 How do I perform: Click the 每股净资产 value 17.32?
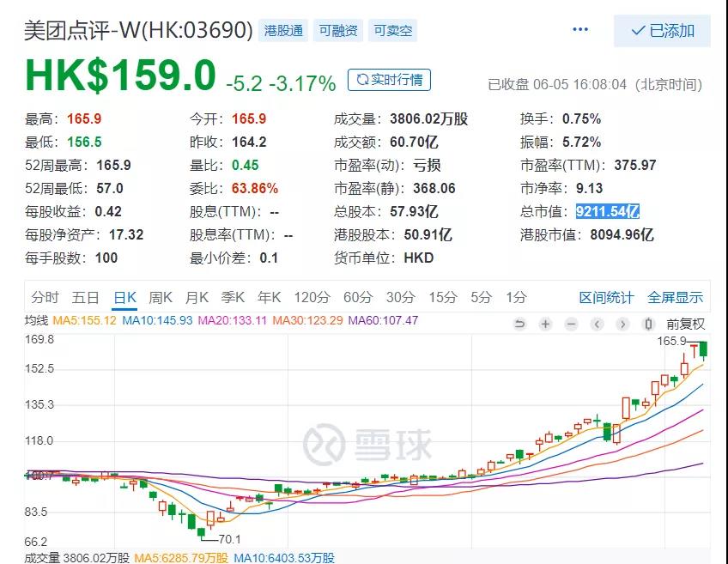126,235
